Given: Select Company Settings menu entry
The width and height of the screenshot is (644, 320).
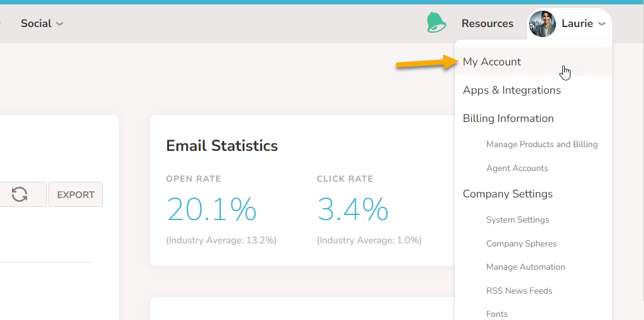Looking at the screenshot, I should (507, 194).
